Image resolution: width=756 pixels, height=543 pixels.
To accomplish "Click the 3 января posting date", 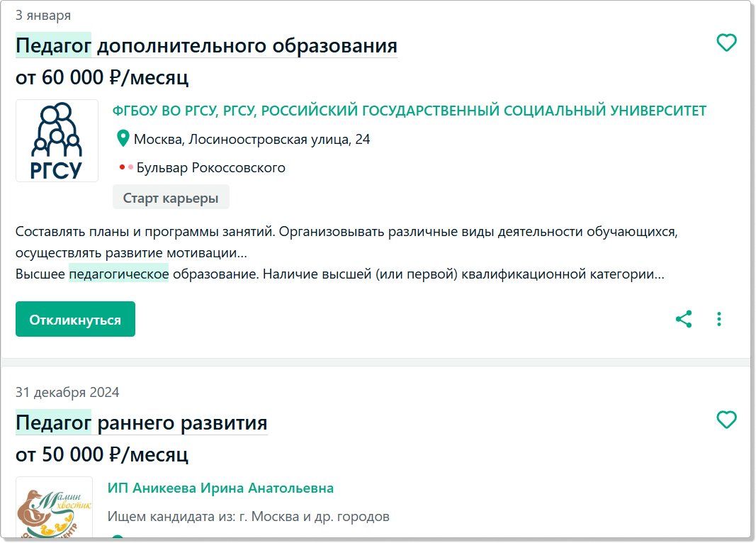I will 43,16.
